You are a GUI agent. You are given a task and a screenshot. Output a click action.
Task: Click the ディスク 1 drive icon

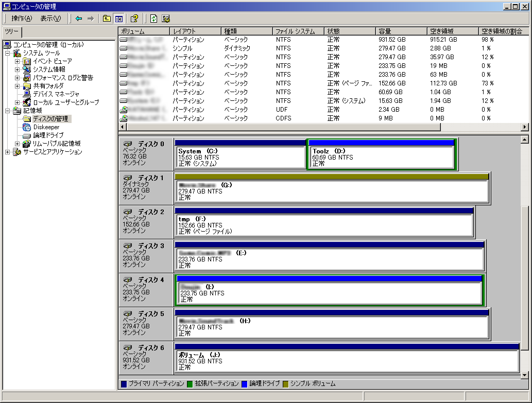click(128, 178)
